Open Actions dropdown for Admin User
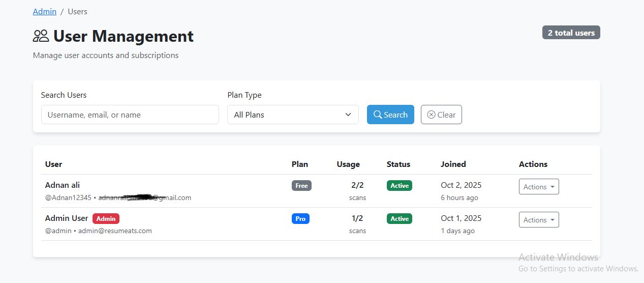The image size is (644, 283). point(539,220)
